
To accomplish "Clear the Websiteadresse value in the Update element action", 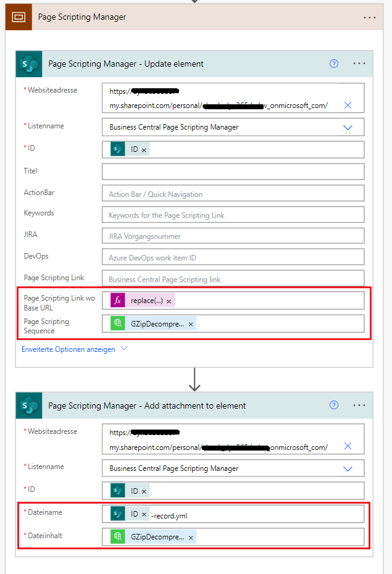I will (348, 106).
